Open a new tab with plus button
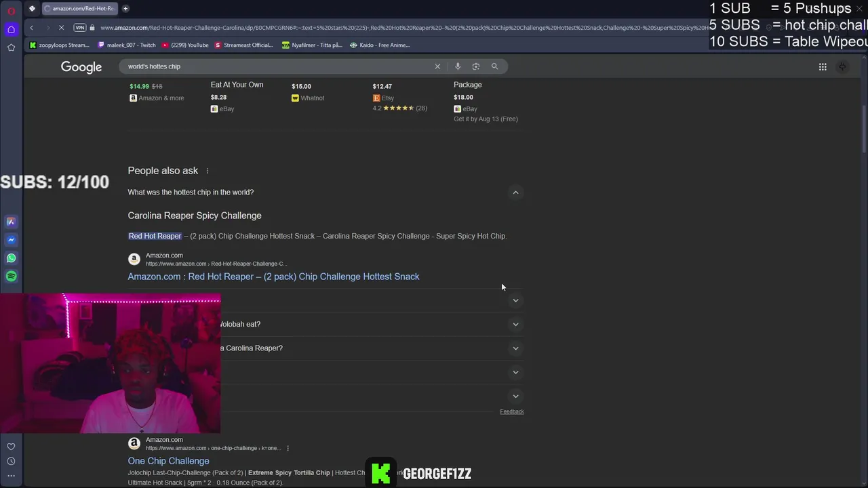 125,9
